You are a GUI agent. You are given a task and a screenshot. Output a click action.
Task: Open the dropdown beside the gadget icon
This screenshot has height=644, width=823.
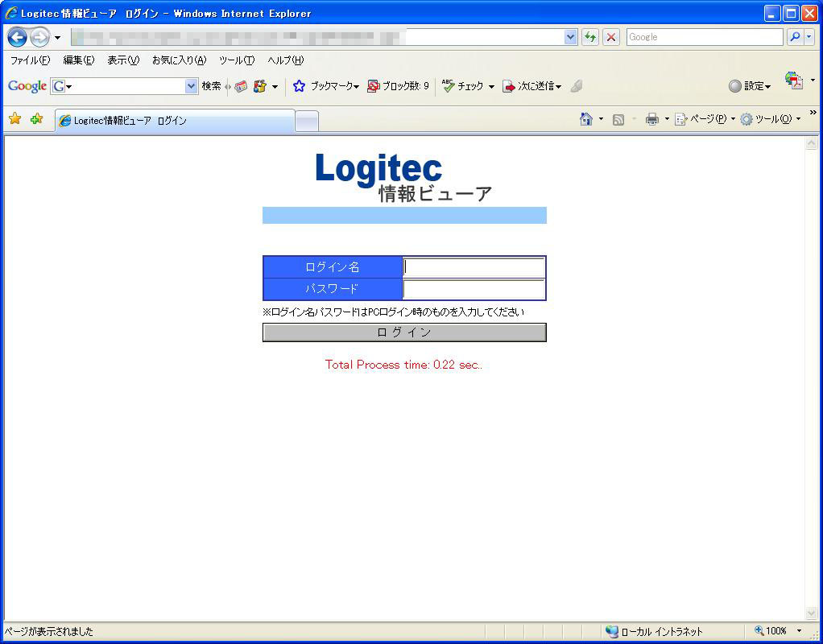click(x=275, y=87)
